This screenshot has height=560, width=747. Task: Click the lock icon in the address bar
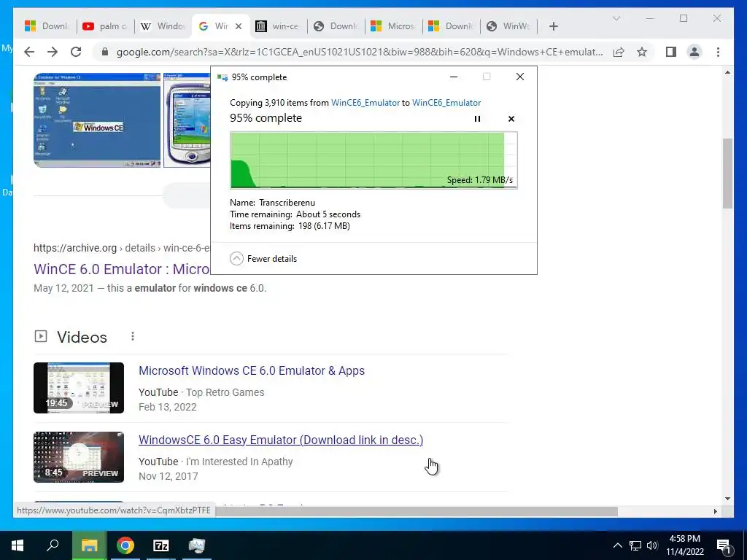[x=105, y=52]
